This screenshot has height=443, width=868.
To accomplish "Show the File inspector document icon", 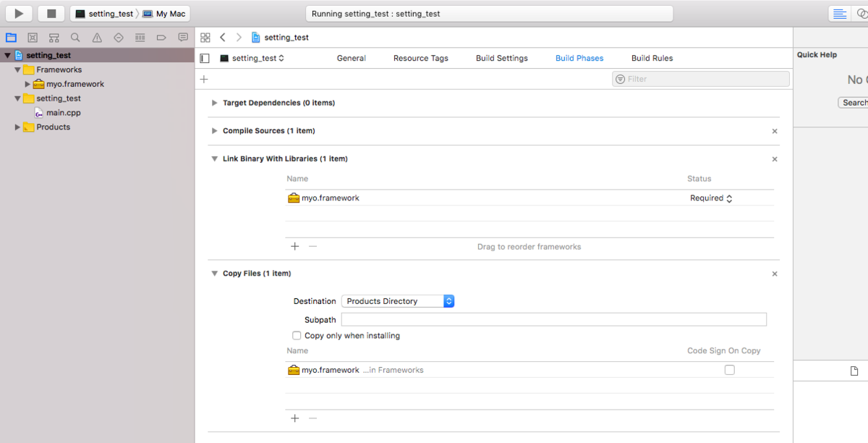I will [x=854, y=371].
